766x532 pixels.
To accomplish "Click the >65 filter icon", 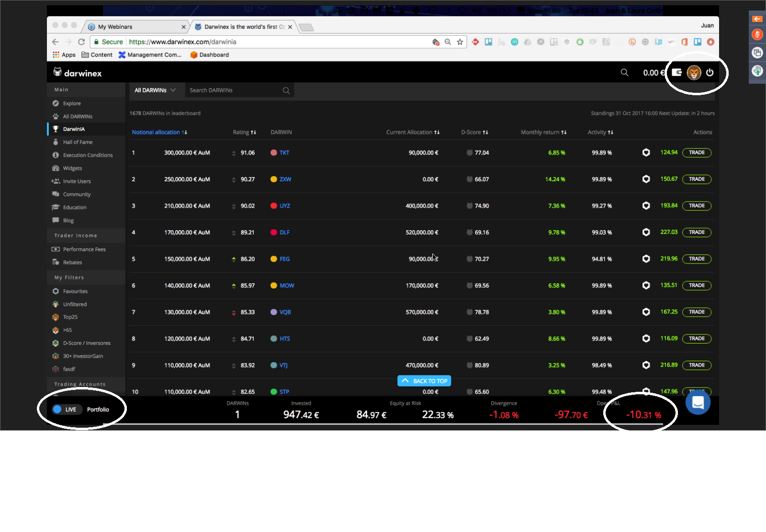I will coord(56,330).
